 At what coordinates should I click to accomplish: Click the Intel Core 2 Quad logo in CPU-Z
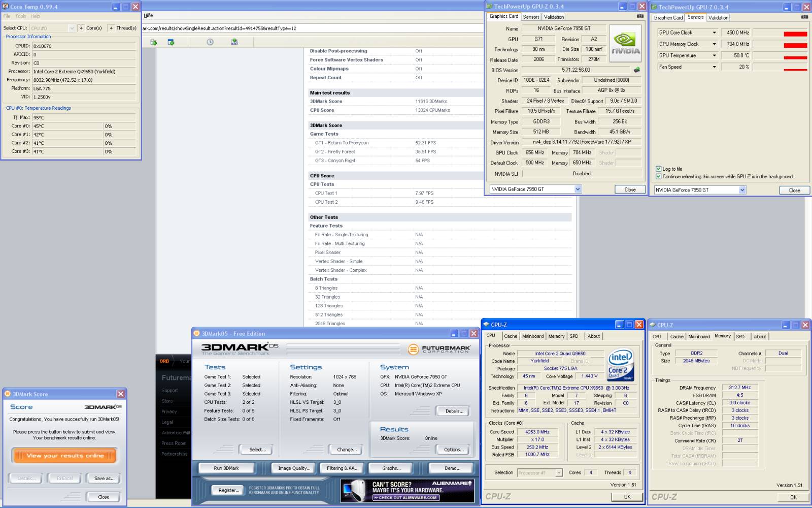coord(620,365)
